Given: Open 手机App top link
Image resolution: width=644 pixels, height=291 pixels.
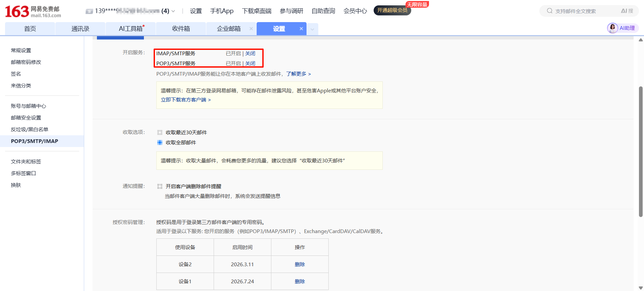Looking at the screenshot, I should (222, 11).
